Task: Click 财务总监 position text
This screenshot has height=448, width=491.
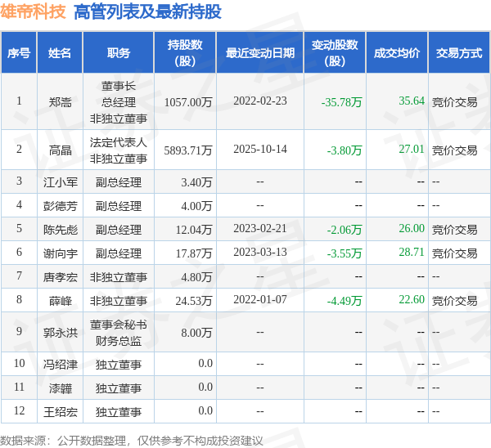Action: click(x=119, y=341)
